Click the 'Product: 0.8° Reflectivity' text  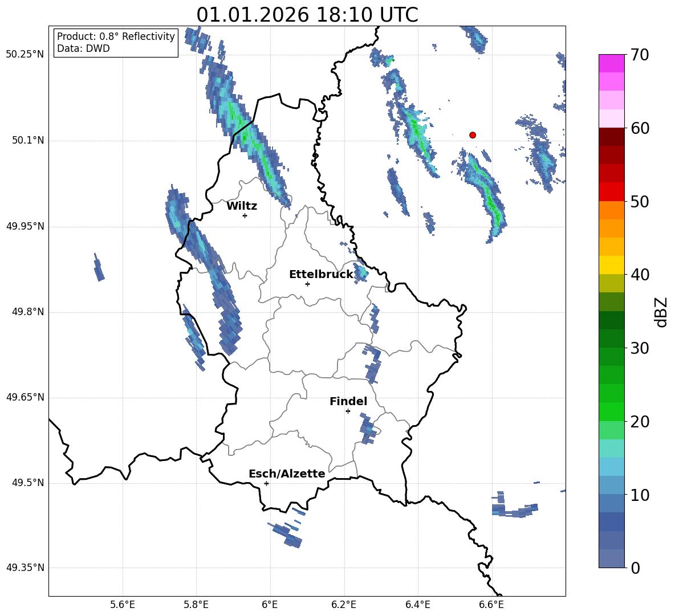click(x=116, y=36)
